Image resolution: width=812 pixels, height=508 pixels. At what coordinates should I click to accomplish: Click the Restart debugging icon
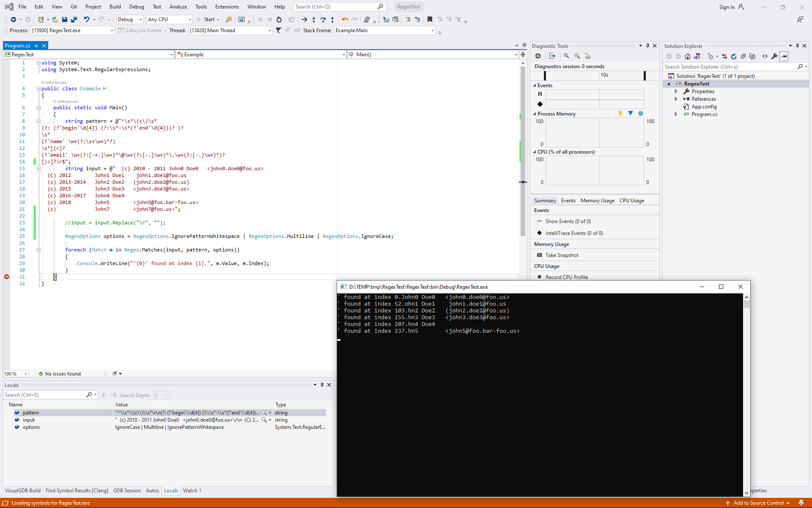click(x=279, y=19)
